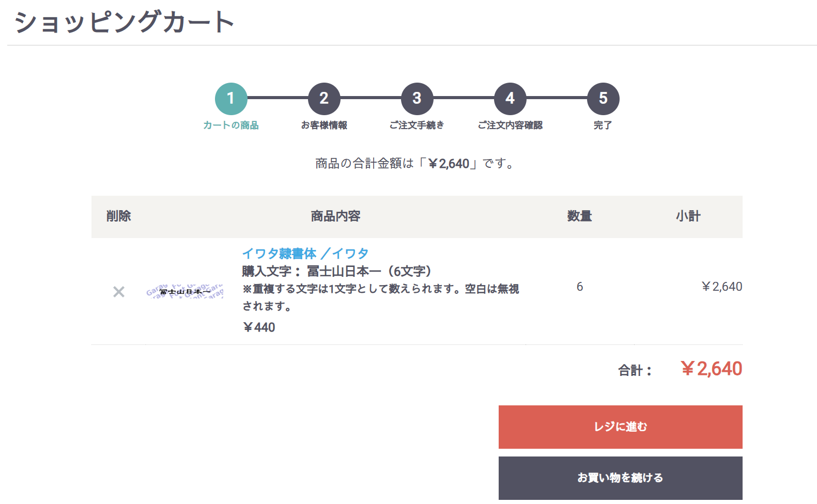817x504 pixels.
Task: Click the カートの商品 step label
Action: coord(231,125)
